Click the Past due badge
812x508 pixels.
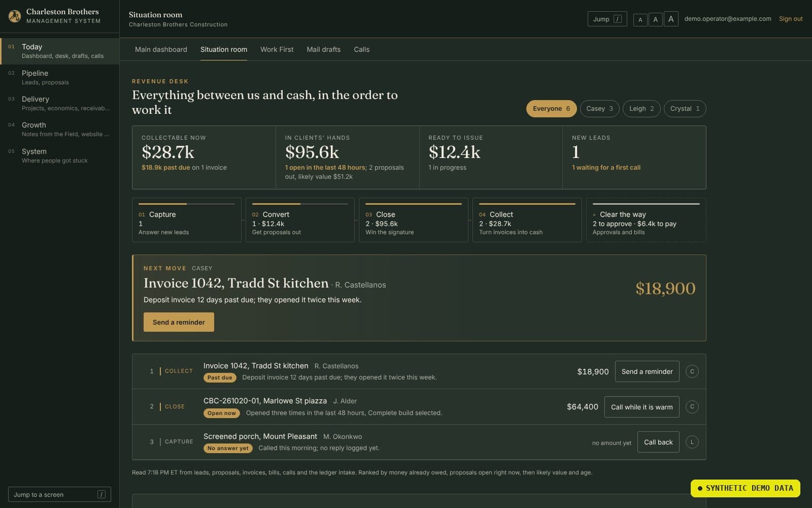220,377
